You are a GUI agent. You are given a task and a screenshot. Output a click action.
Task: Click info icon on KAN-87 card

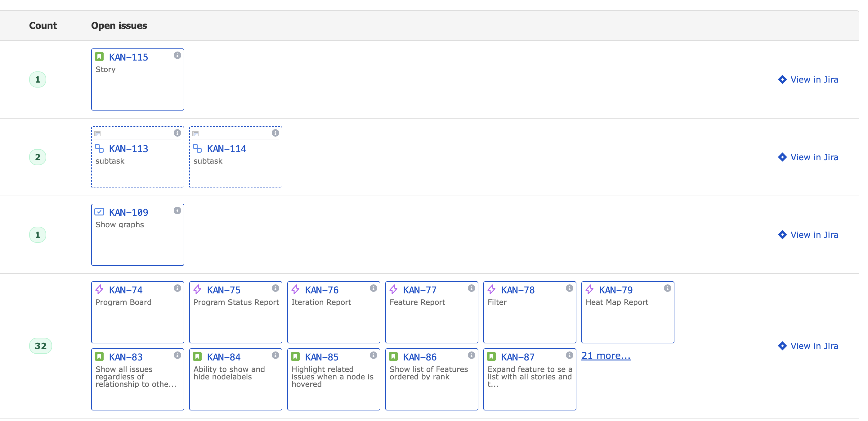click(x=569, y=355)
